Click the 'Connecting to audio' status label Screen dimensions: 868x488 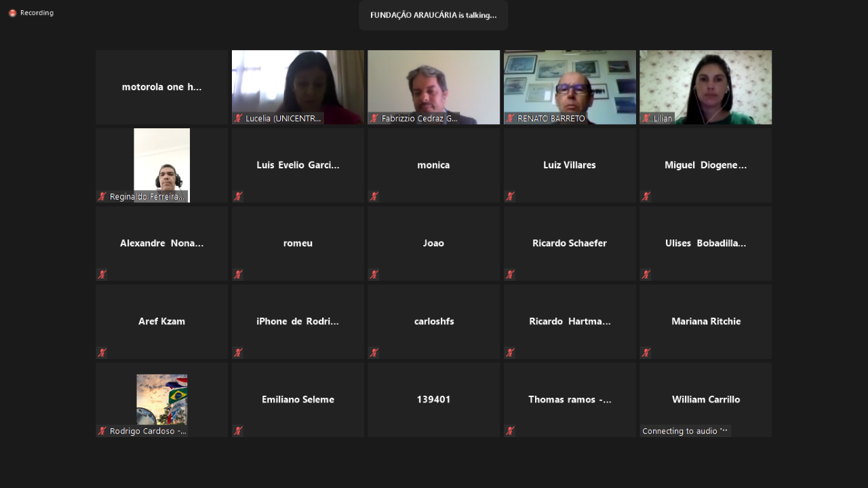coord(685,431)
